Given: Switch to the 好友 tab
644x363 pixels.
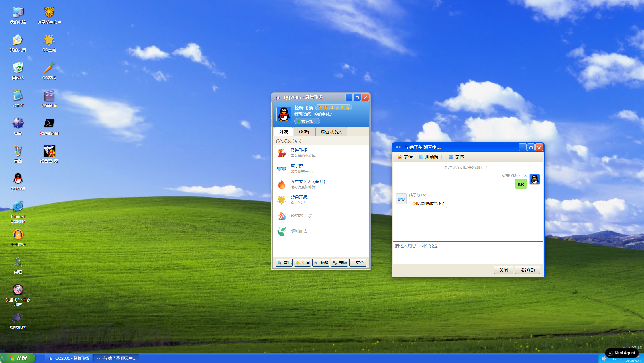Looking at the screenshot, I should [x=284, y=132].
